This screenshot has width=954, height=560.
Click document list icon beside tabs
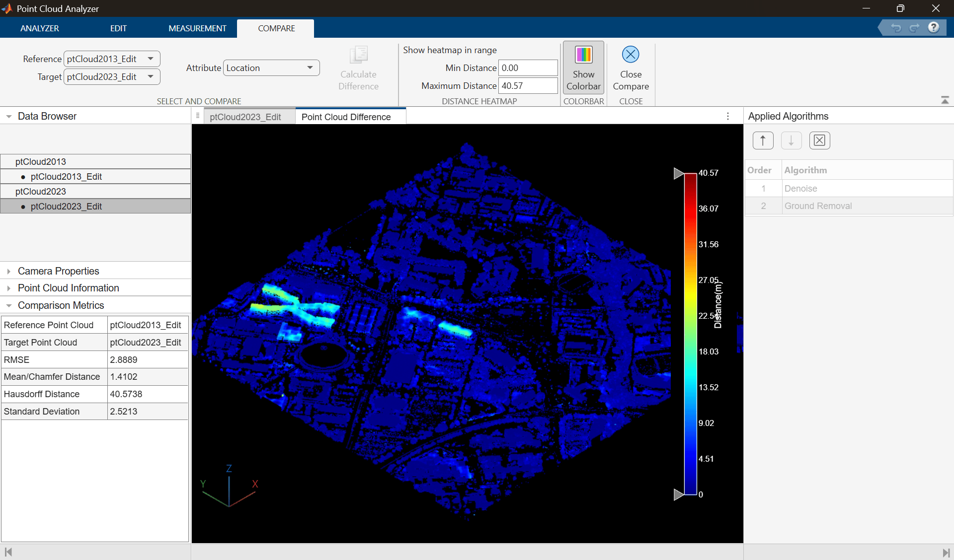click(x=198, y=116)
